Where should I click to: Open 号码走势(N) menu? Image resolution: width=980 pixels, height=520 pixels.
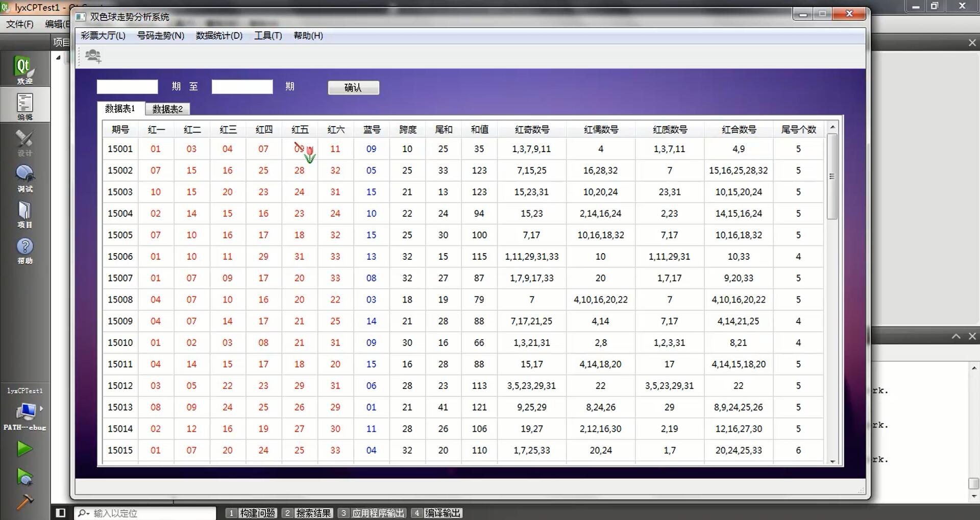coord(161,36)
